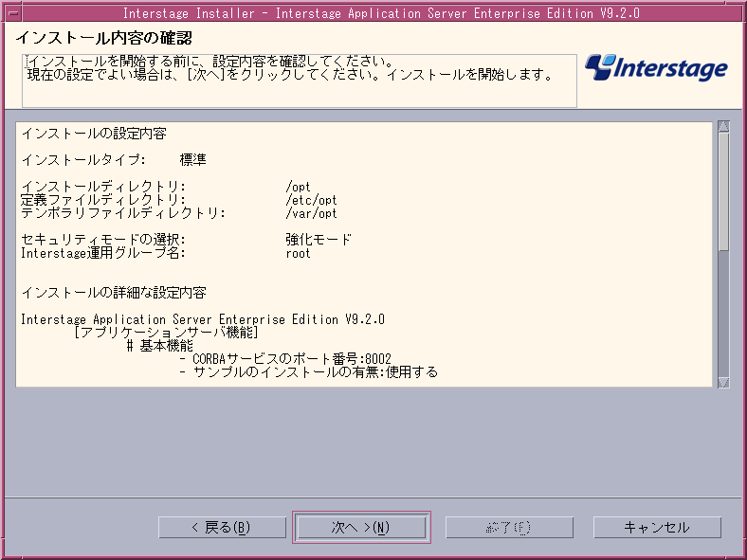The width and height of the screenshot is (747, 560).
Task: Click the /etc/opt directory value
Action: pos(311,200)
